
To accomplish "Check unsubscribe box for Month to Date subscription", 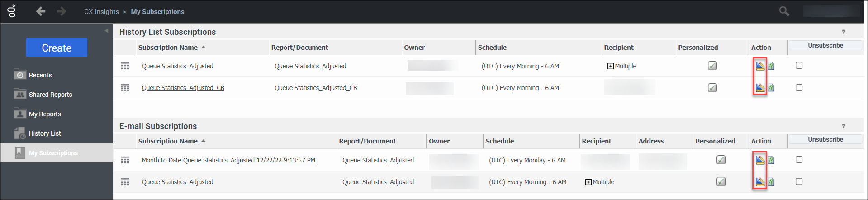I will [x=799, y=160].
